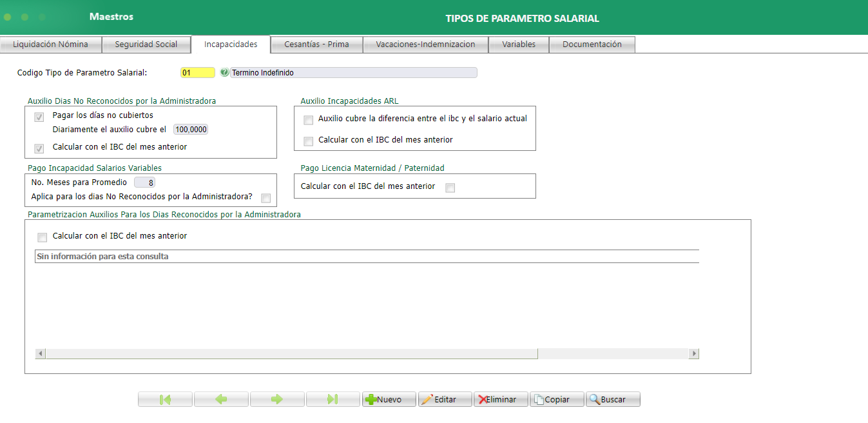This screenshot has width=868, height=423.
Task: Enable IBC checkbox in Parametrizacion Auxilios section
Action: [x=42, y=237]
